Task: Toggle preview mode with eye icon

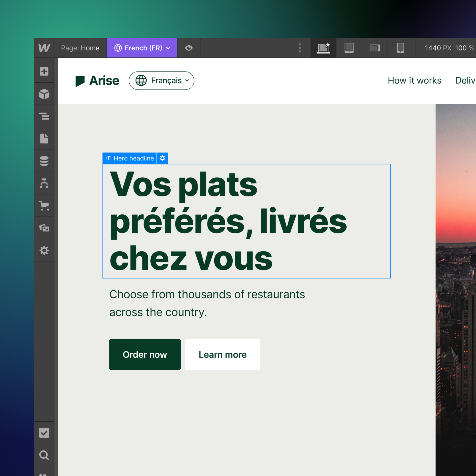Action: pos(189,48)
